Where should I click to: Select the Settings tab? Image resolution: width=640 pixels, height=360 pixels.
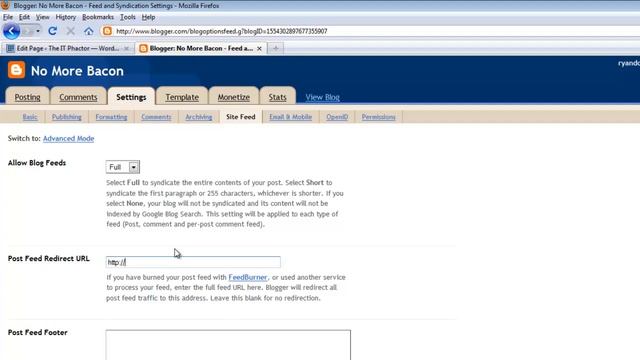coord(131,97)
